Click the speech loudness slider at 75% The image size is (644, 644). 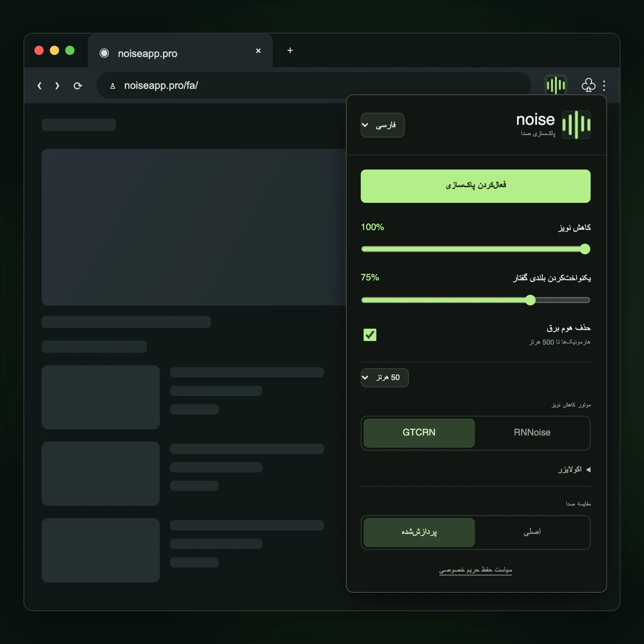476,300
